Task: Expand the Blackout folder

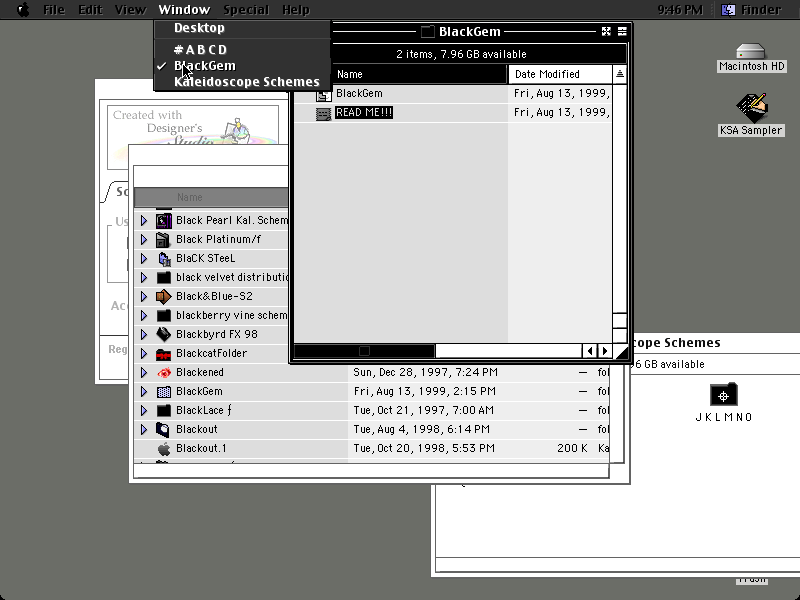Action: [144, 429]
